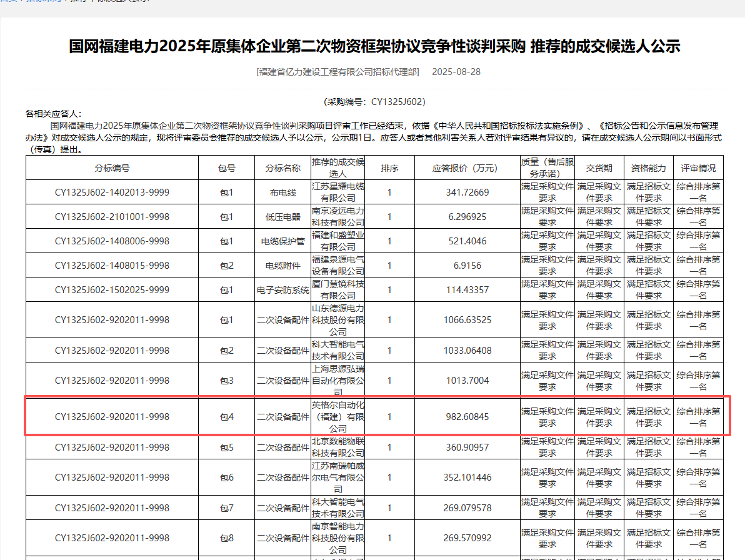This screenshot has height=560, width=745.
Task: Click the 推荐的成交候选人 column header
Action: 338,168
